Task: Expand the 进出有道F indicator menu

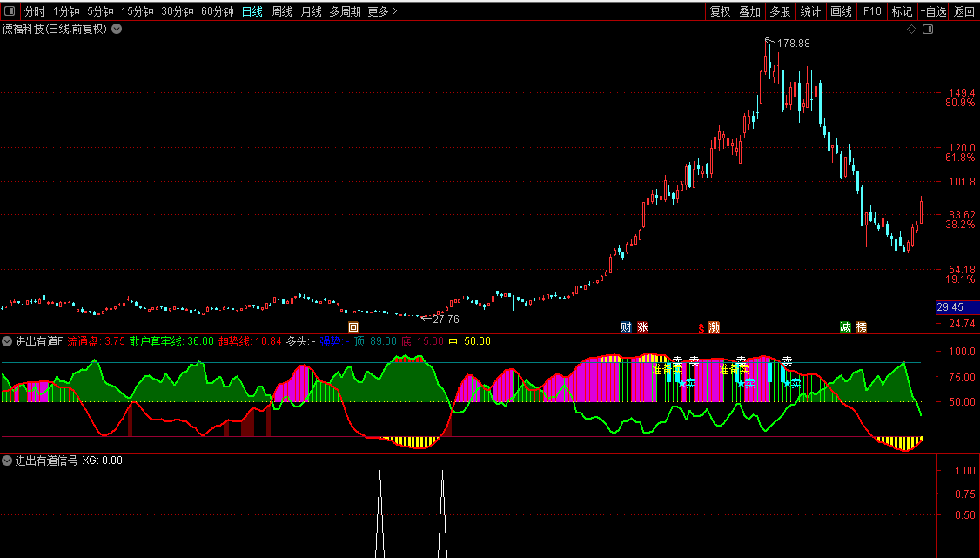Action: coord(7,341)
